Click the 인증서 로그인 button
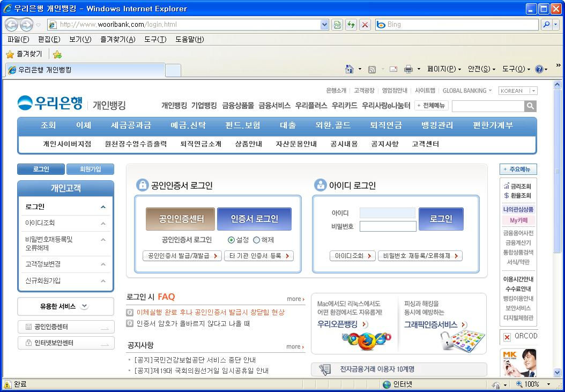 (255, 219)
